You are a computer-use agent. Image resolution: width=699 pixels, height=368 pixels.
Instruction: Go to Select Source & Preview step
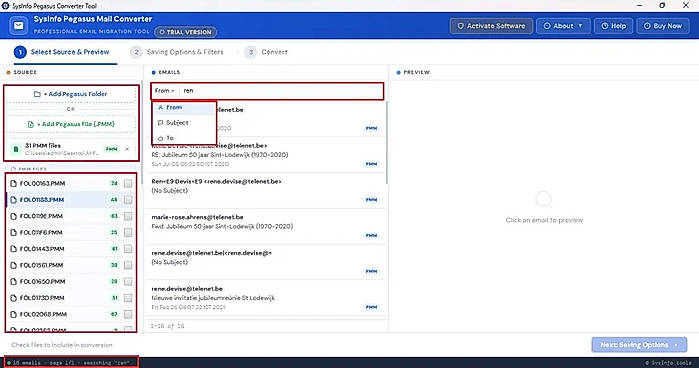point(62,52)
